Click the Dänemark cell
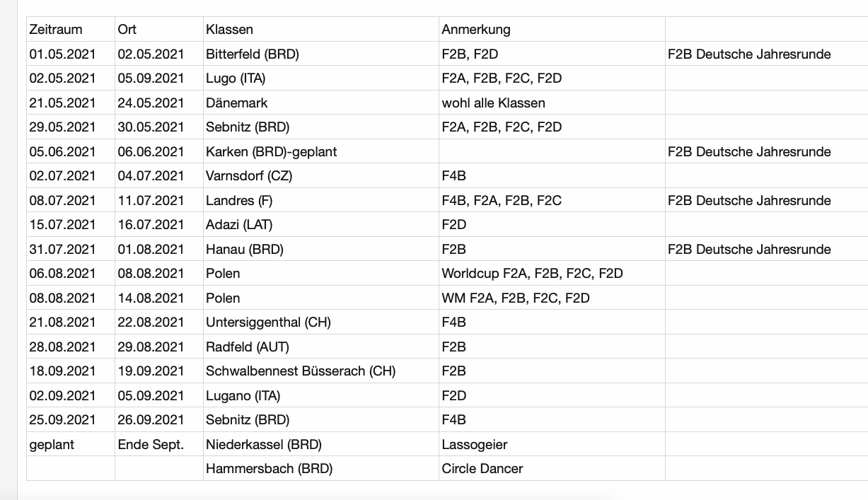Image resolution: width=868 pixels, height=500 pixels. [320, 103]
